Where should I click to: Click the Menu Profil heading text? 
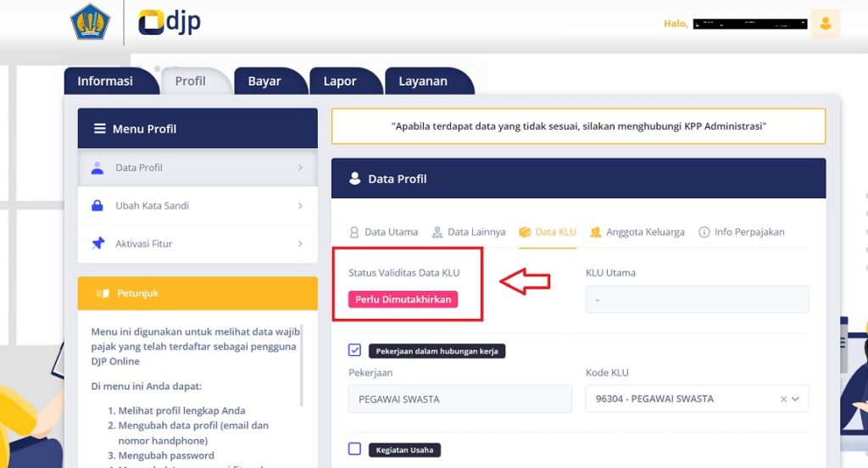click(144, 129)
